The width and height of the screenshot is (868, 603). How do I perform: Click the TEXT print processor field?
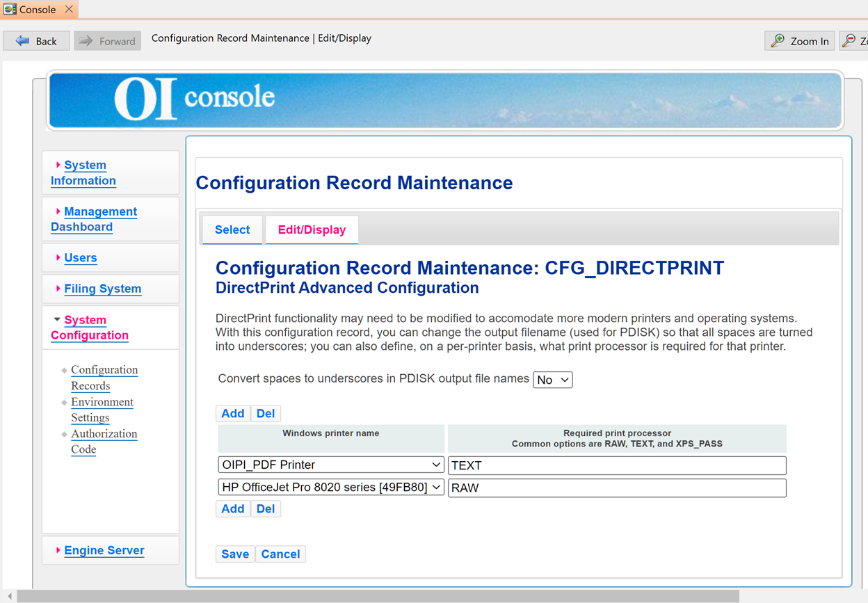point(617,465)
